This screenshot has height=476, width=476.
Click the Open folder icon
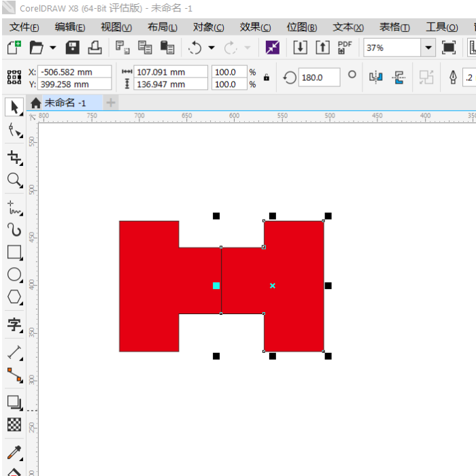pos(37,48)
